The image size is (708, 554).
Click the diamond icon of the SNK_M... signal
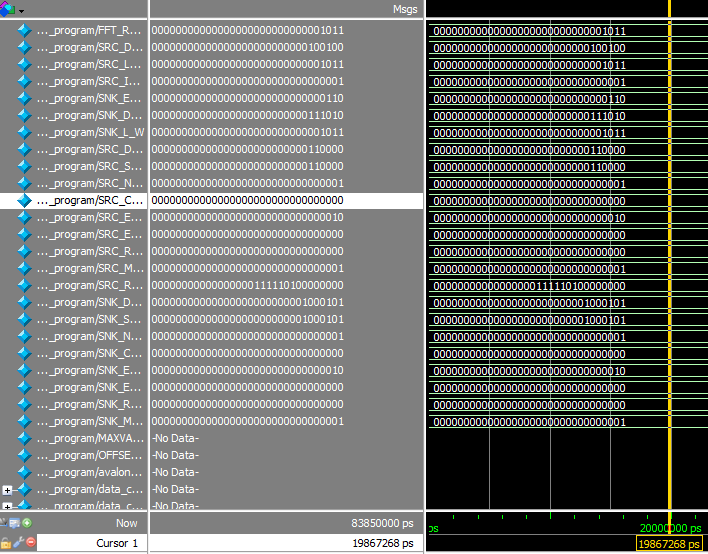24,421
